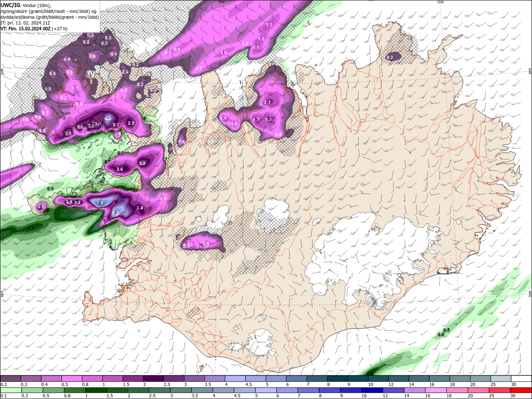Click the 10–12 deep blue rain legend swatch
This screenshot has width=532, height=399.
coord(372,390)
